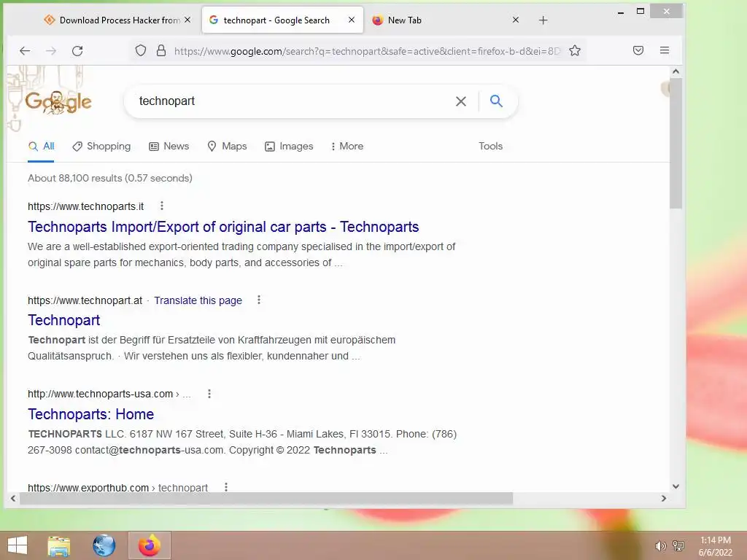Viewport: 747px width, 560px height.
Task: Open File Explorer from the taskbar
Action: 59,545
